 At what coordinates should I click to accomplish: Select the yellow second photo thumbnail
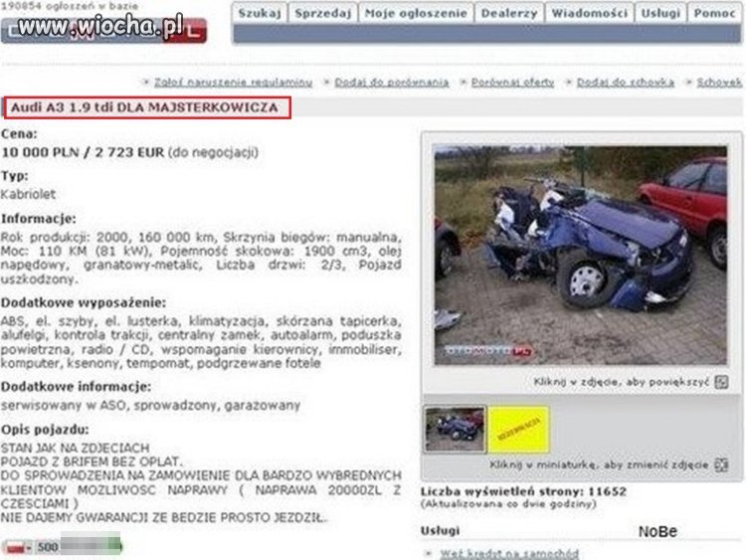tap(519, 430)
